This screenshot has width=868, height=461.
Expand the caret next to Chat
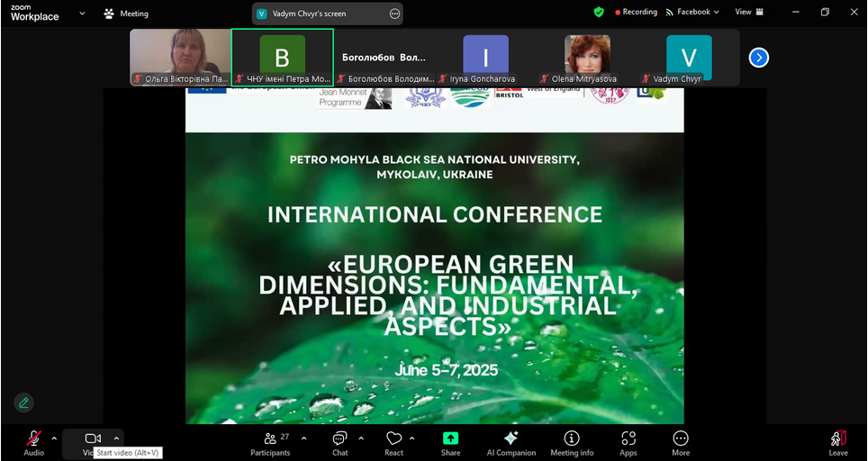point(361,438)
